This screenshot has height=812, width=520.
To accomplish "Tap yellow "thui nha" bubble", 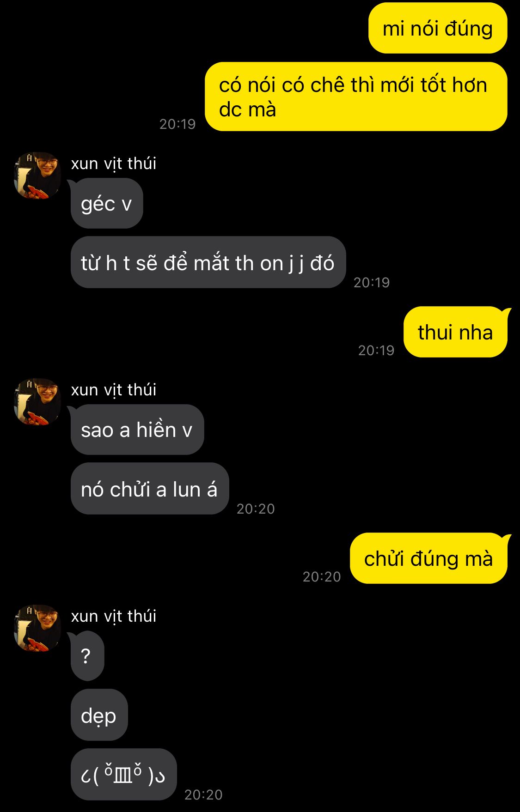I will pyautogui.click(x=455, y=332).
